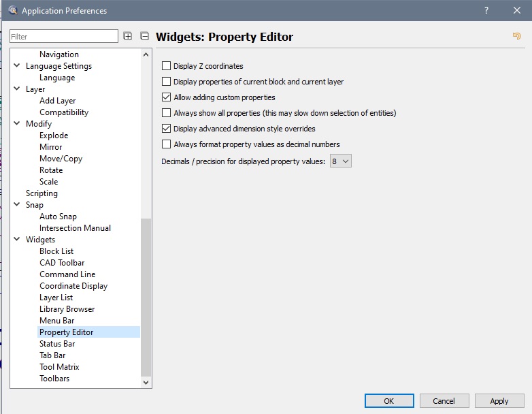Image resolution: width=532 pixels, height=414 pixels.
Task: Collapse the Snap tree section
Action: coord(17,205)
